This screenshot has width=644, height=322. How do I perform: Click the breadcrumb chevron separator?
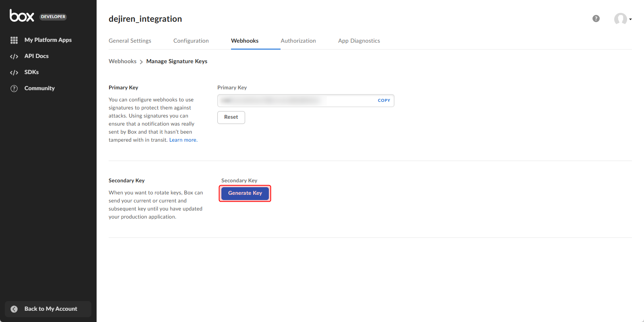click(141, 62)
